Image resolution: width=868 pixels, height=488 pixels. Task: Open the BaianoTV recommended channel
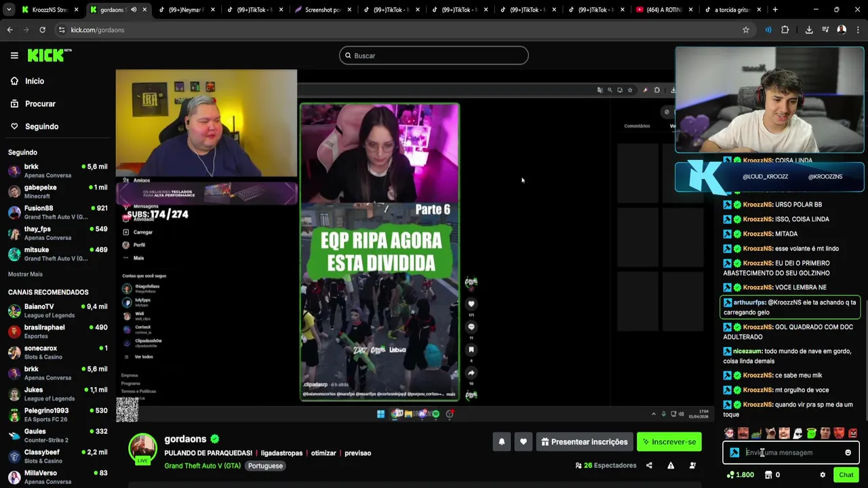58,311
